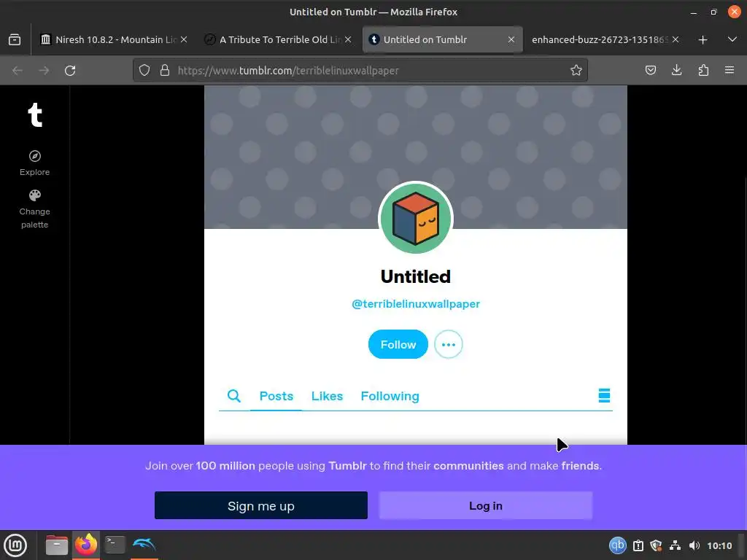The height and width of the screenshot is (560, 747).
Task: Close the enhanced-buzz tab
Action: click(676, 39)
